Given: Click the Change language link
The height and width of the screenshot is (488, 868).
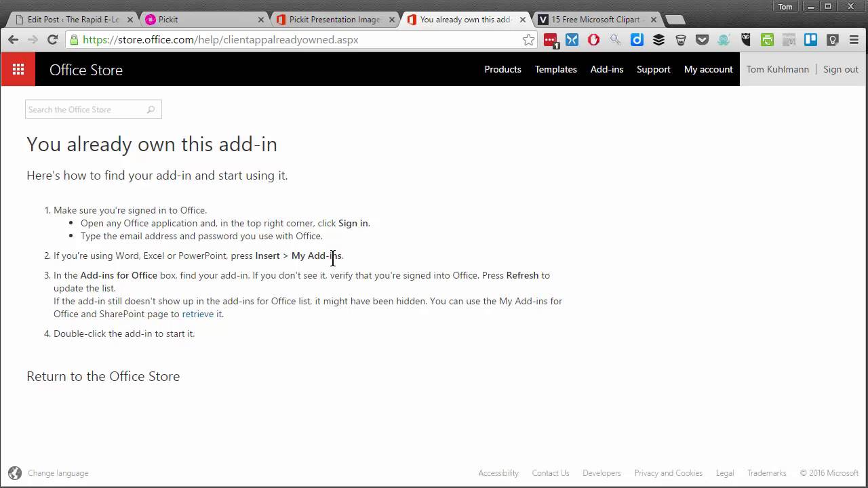Looking at the screenshot, I should [58, 473].
